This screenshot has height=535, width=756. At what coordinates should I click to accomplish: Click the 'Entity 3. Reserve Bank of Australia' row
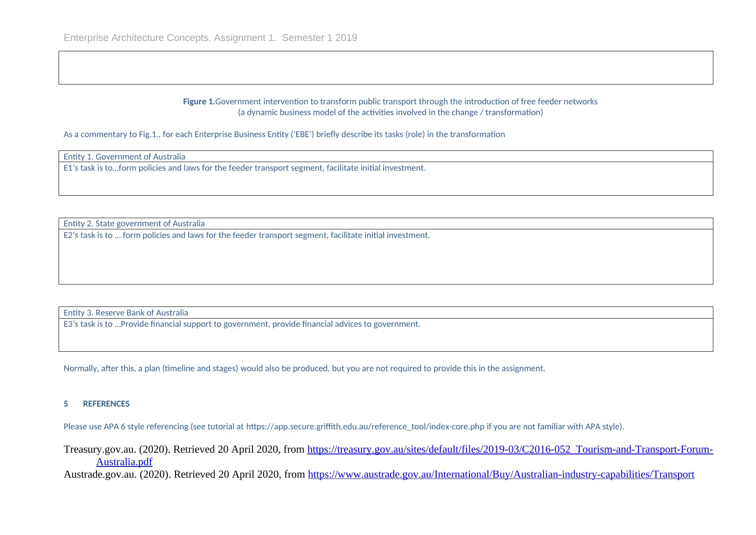(386, 313)
